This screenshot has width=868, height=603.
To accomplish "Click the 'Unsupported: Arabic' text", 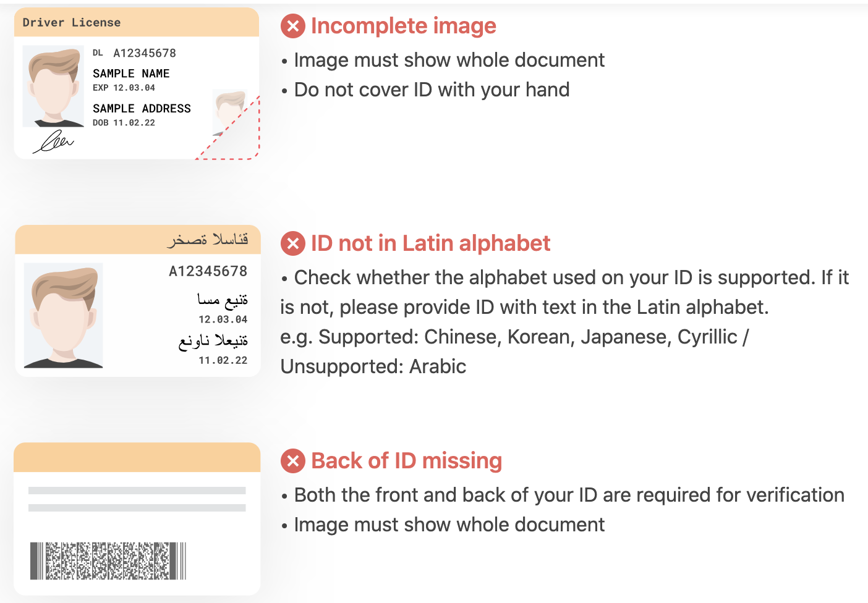I will pyautogui.click(x=373, y=366).
